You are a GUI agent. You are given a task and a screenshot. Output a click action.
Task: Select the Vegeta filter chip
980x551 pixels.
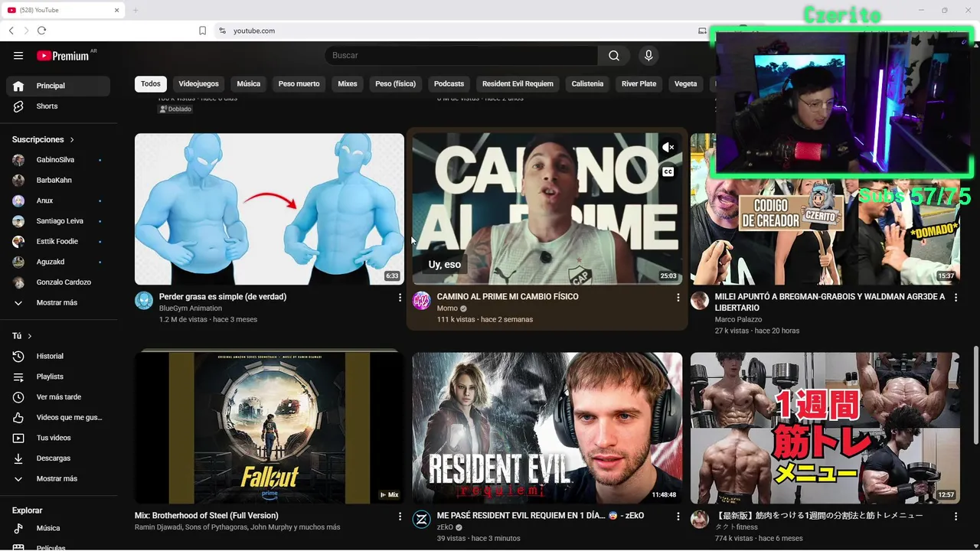click(685, 83)
